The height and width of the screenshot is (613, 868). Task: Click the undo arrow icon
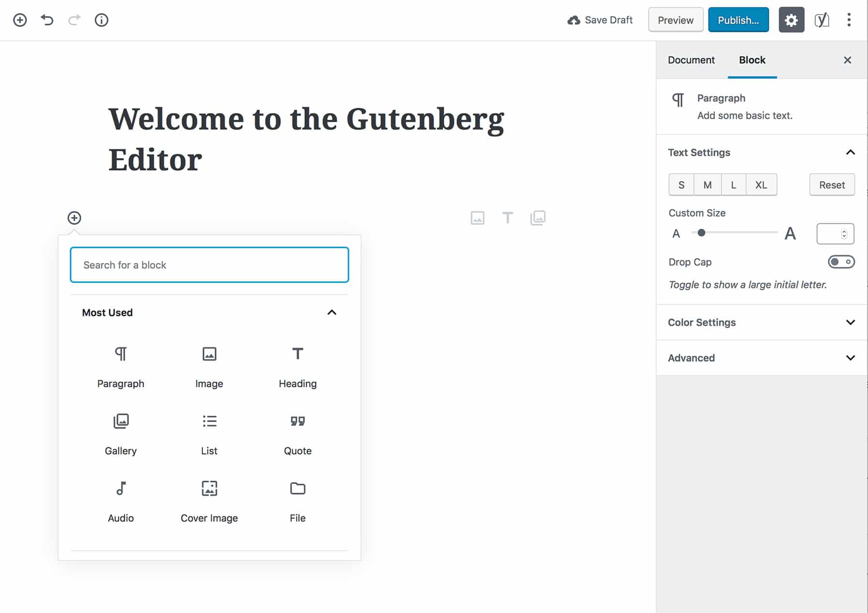[47, 20]
